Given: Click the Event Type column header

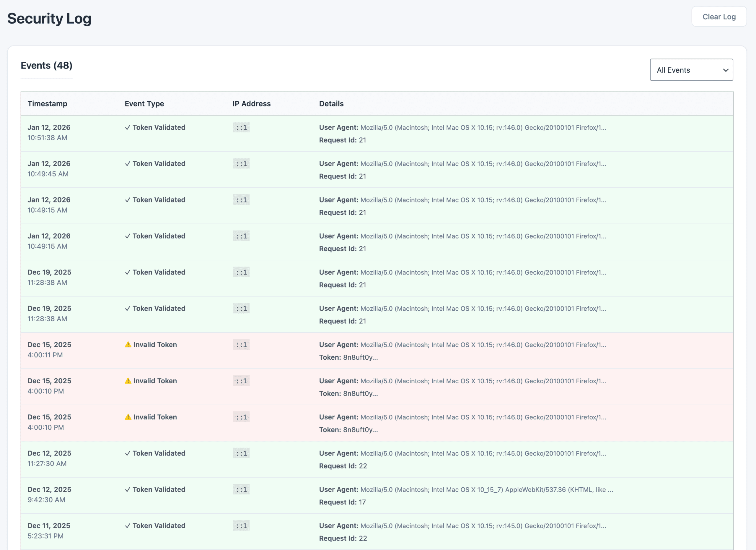Looking at the screenshot, I should pos(144,104).
